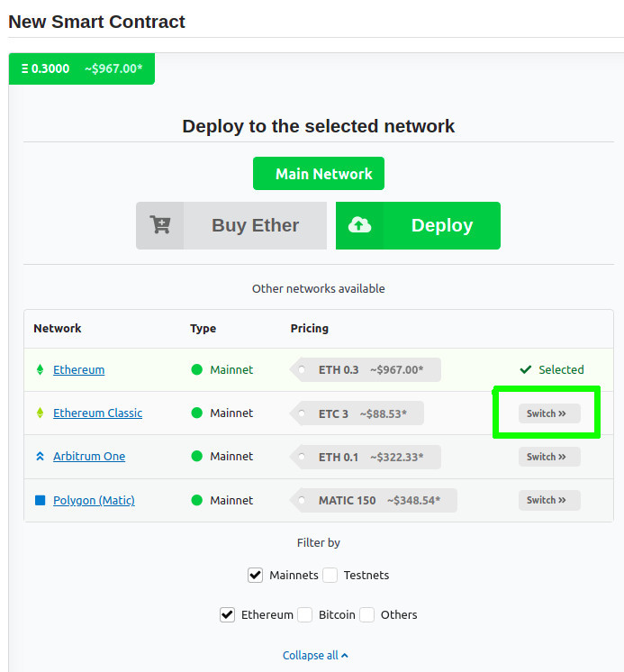Select the ETH 0.3 pricing tag
Image resolution: width=624 pixels, height=672 pixels.
point(366,369)
